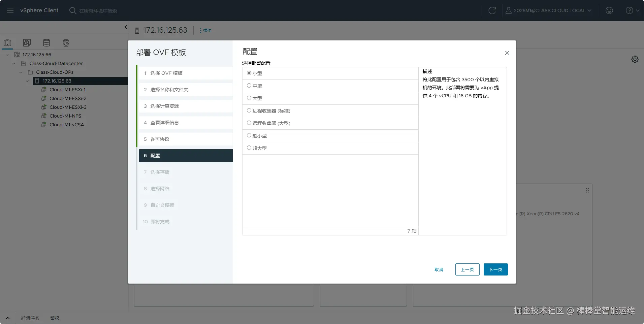The height and width of the screenshot is (324, 644).
Task: Open the feedback smiley icon
Action: tap(609, 10)
